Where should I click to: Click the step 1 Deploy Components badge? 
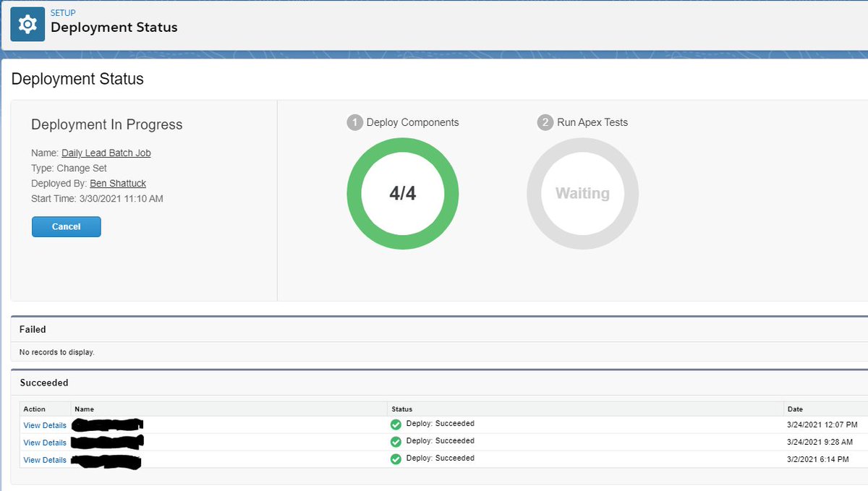[x=354, y=122]
